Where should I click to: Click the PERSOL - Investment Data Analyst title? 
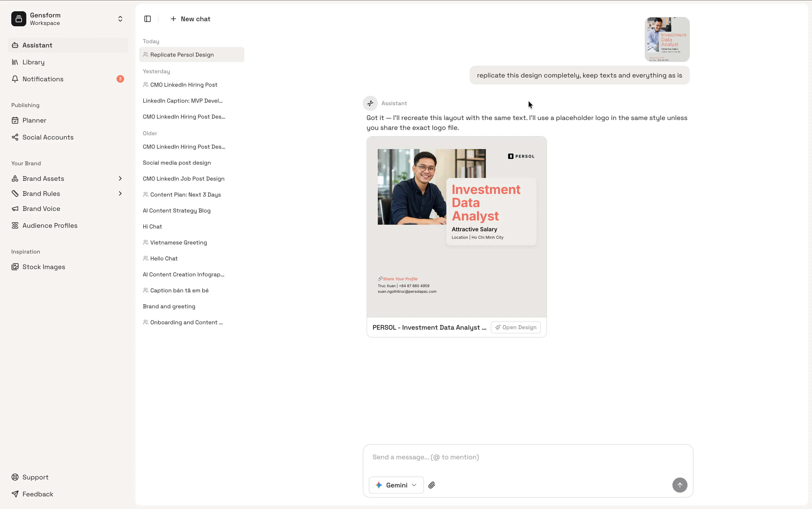[x=429, y=328]
